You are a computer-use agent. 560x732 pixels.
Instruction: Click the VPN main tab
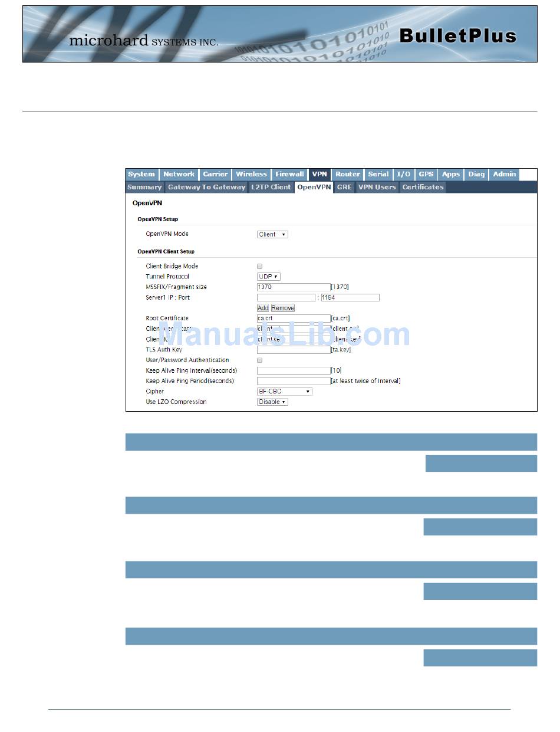tap(319, 175)
